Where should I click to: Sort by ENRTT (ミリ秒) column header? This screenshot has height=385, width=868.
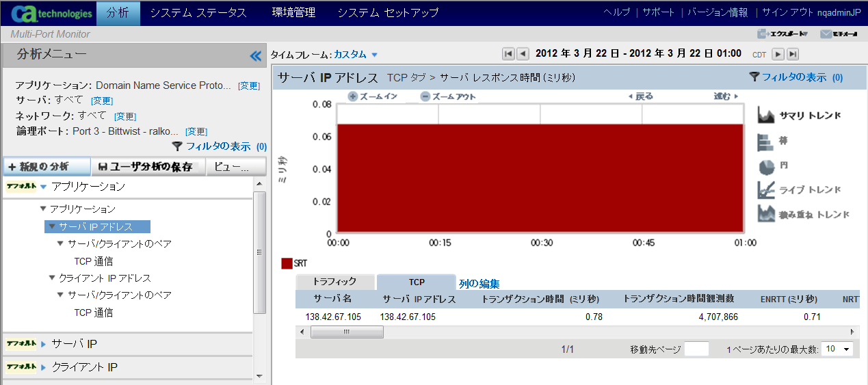[789, 299]
